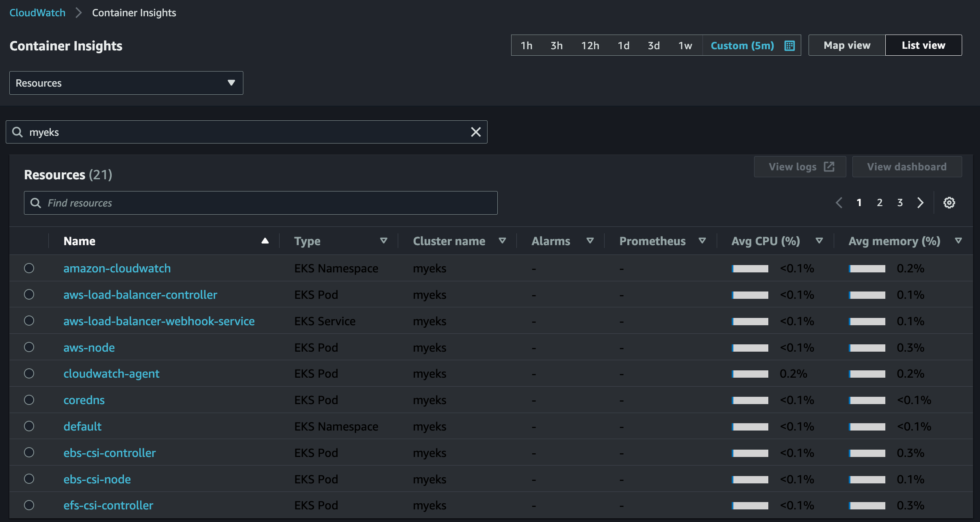
Task: Open the table preferences gear icon
Action: pos(949,202)
